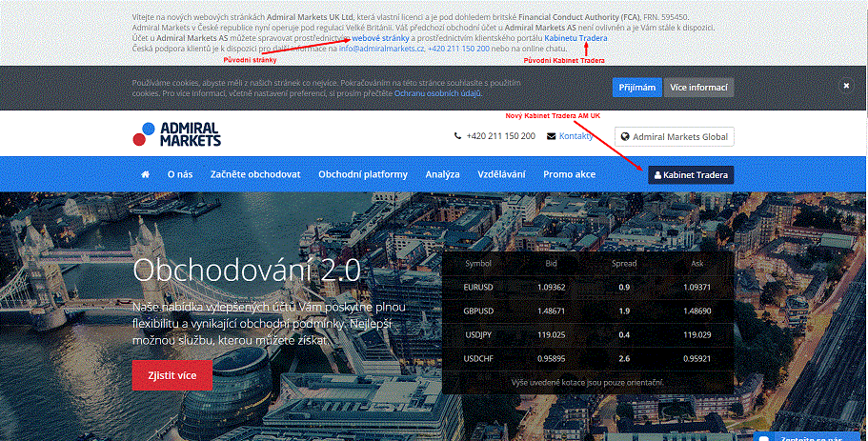Open the Začněte obchodovat menu
The width and height of the screenshot is (868, 441).
click(255, 174)
